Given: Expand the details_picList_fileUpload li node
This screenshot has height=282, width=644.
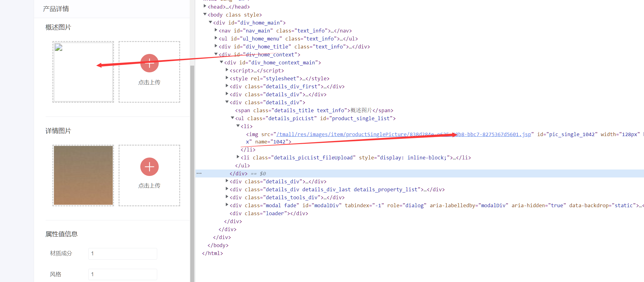Looking at the screenshot, I should [238, 157].
